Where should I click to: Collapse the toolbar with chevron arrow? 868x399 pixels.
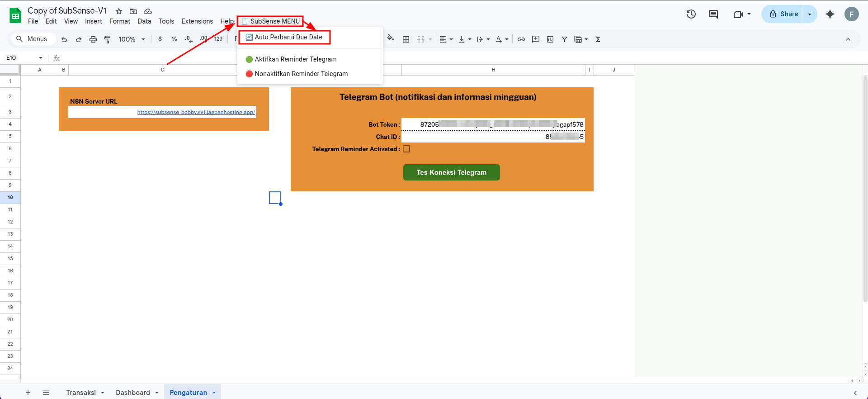click(848, 39)
